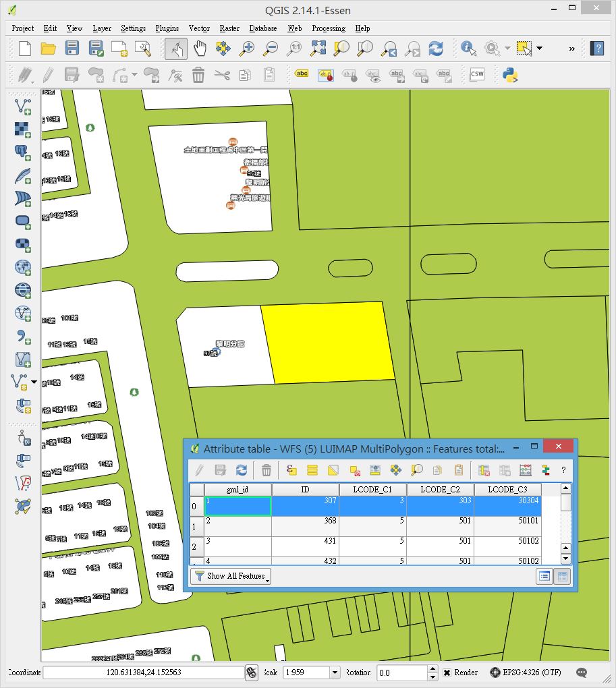
Task: Open the new vector layer dropdown arrow on the side toolbar
Action: [34, 382]
